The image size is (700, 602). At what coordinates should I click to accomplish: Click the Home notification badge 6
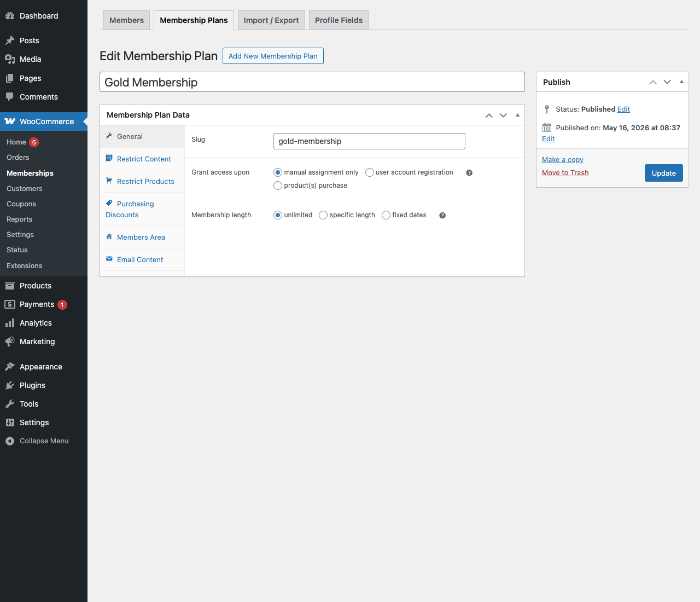tap(34, 142)
